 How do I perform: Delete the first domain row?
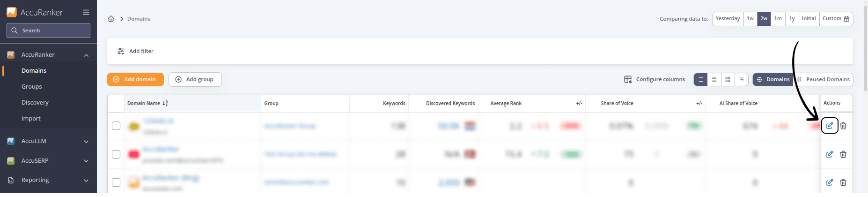point(843,126)
